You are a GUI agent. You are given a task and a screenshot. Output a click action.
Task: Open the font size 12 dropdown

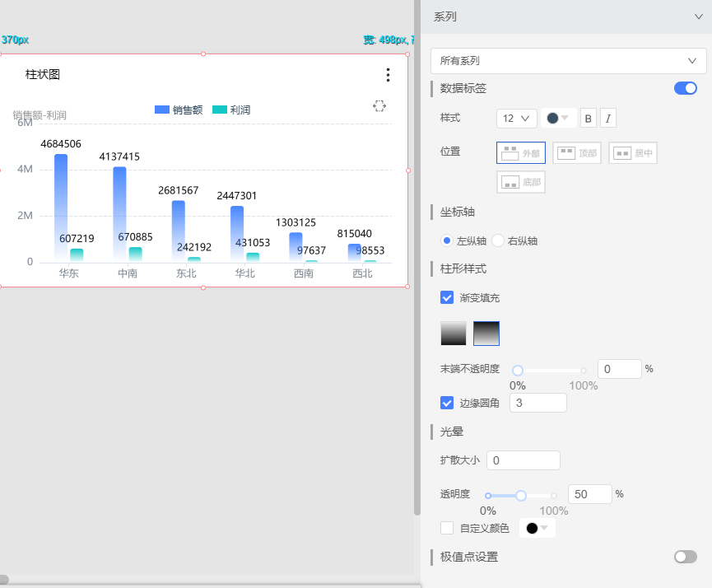[516, 119]
